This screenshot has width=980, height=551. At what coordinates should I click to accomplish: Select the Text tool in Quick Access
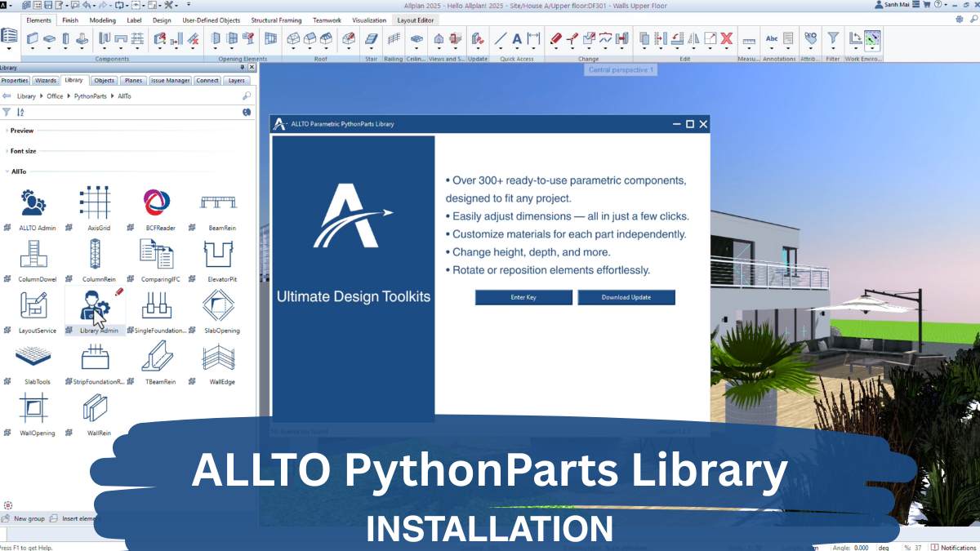517,38
